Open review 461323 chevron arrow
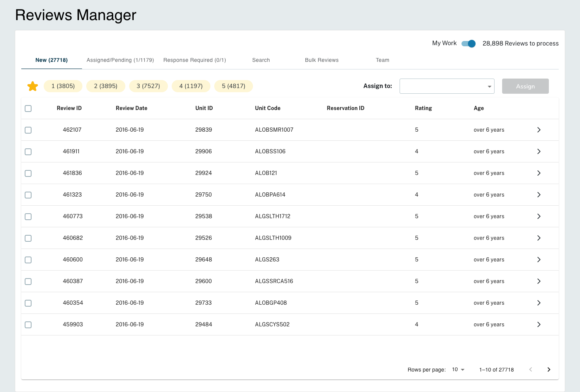 pyautogui.click(x=539, y=195)
